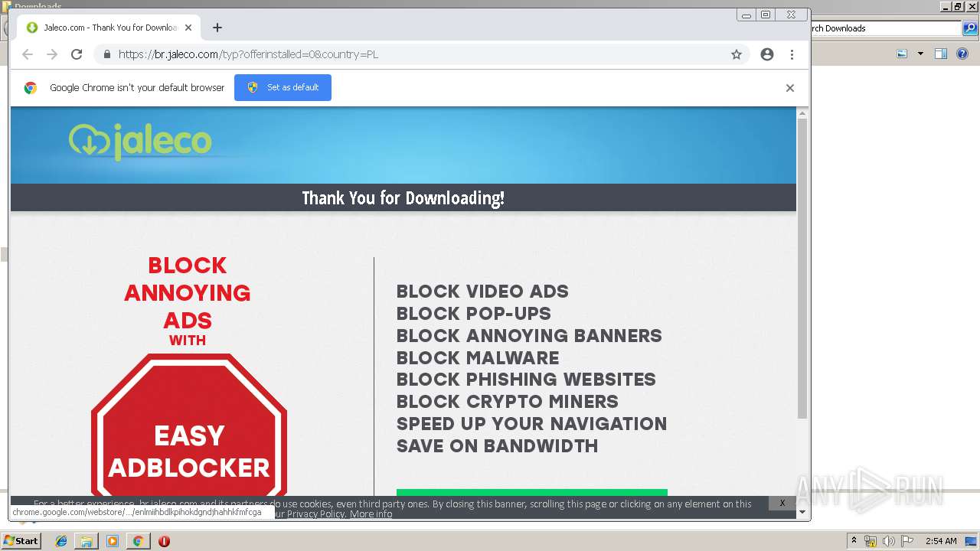Show hidden system tray icons
Screen dimensions: 980x551
pos(854,541)
